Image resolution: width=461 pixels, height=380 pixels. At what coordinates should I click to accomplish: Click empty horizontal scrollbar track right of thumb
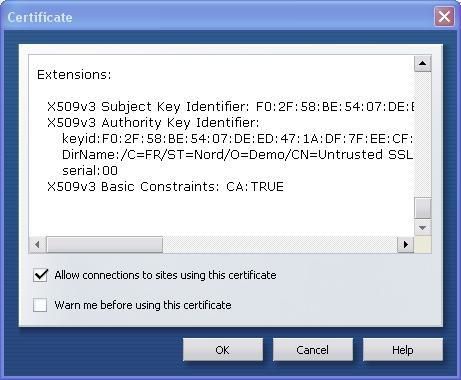tap(280, 245)
